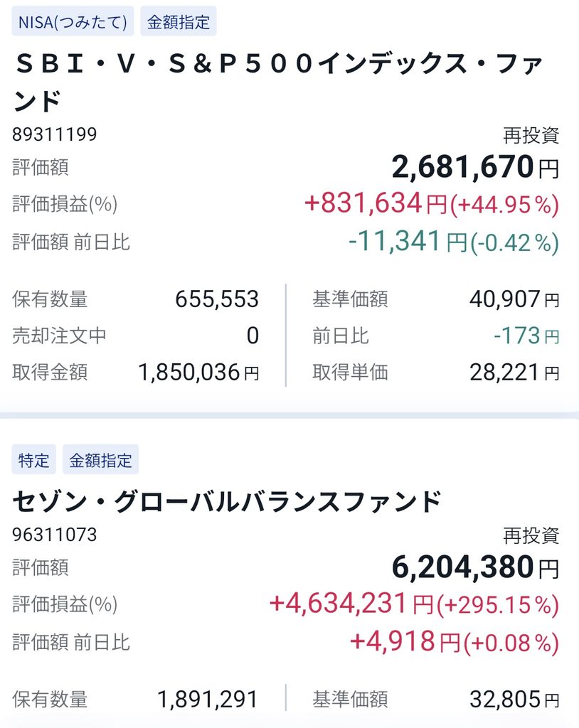The width and height of the screenshot is (579, 728).
Task: Open the SBI・V・S&P500 index fund title
Action: (x=279, y=82)
